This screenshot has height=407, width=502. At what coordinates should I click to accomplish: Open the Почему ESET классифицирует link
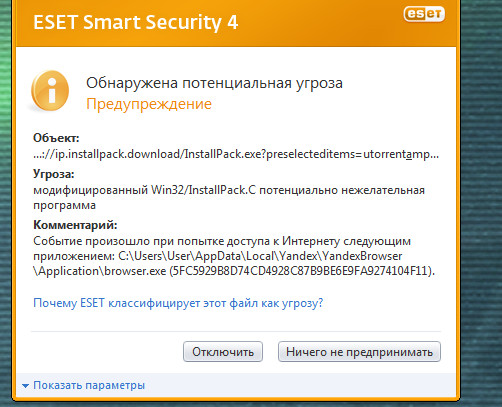(x=178, y=303)
